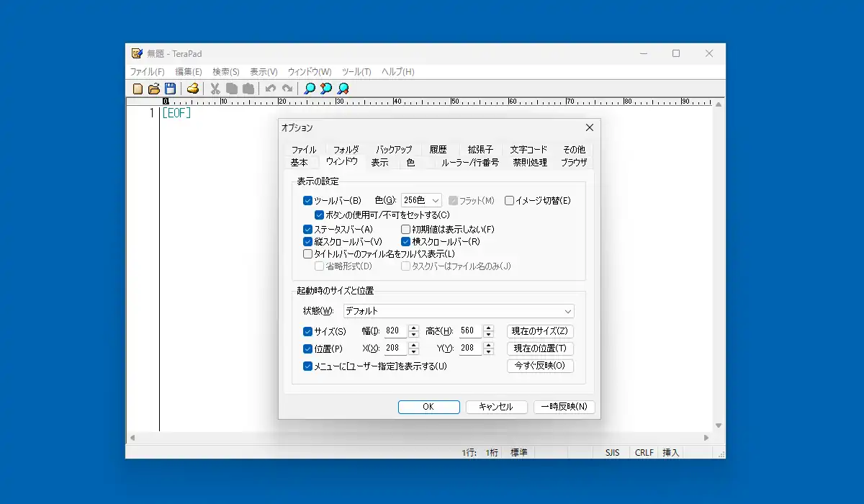Open the 色(G) 256色 dropdown

[x=421, y=201]
